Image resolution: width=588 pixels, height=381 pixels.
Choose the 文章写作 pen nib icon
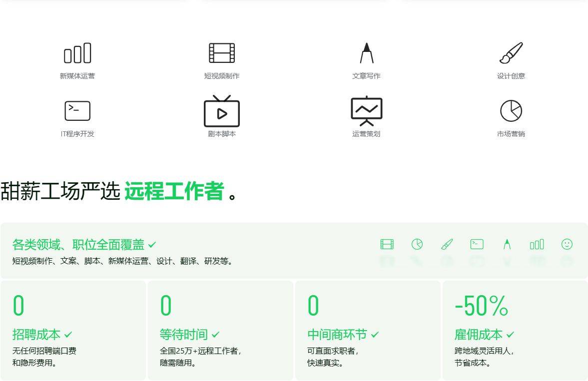coord(366,53)
